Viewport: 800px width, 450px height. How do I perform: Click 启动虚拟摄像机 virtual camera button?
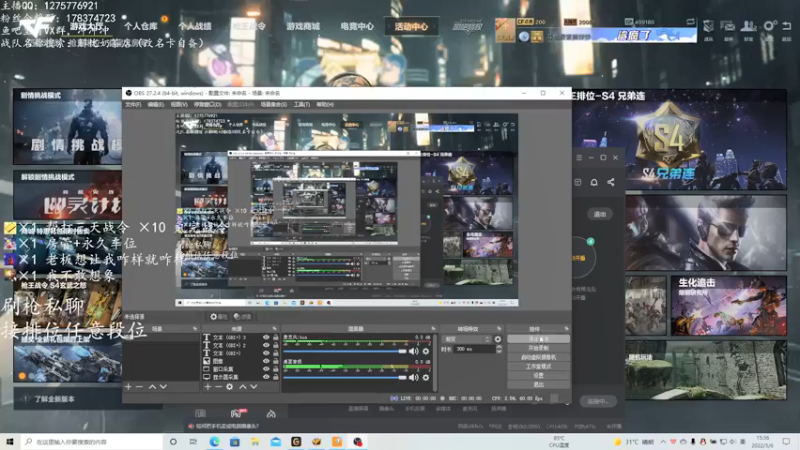[538, 357]
